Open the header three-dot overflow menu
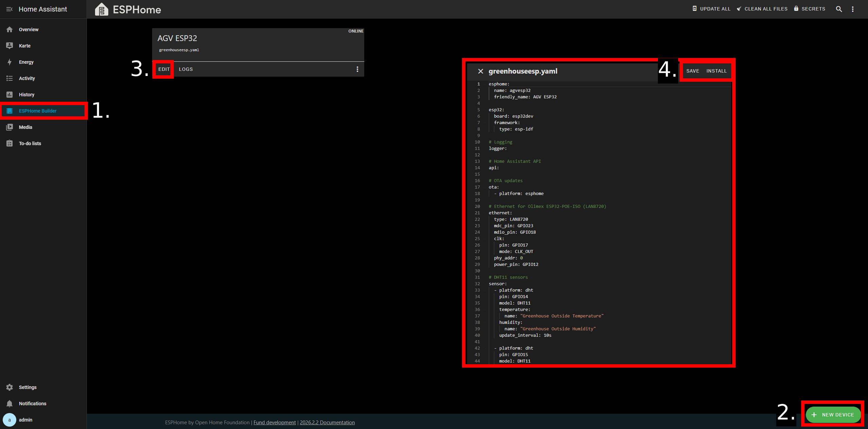This screenshot has height=429, width=868. coord(853,9)
